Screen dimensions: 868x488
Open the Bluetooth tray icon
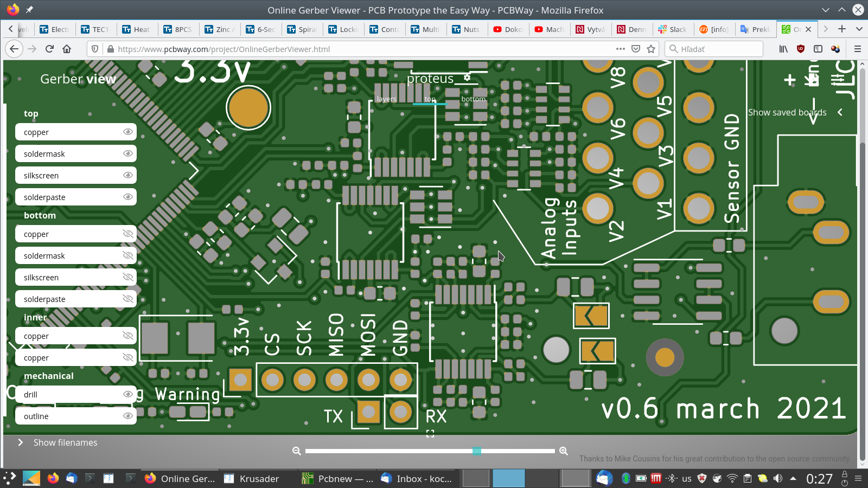(626, 478)
